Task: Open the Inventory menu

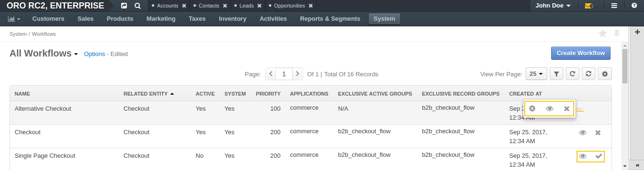Action: point(232,19)
